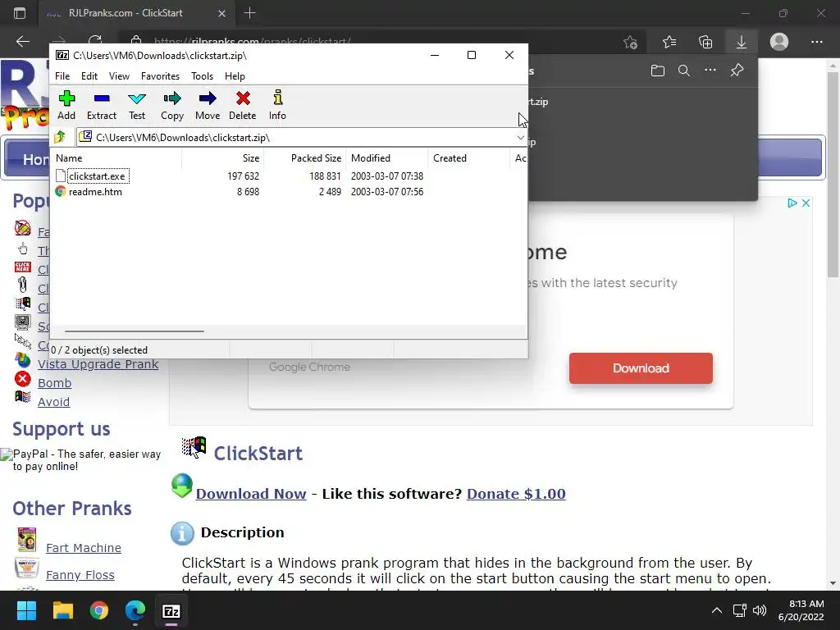The image size is (840, 630).
Task: Sort by Modified column header
Action: 387,158
